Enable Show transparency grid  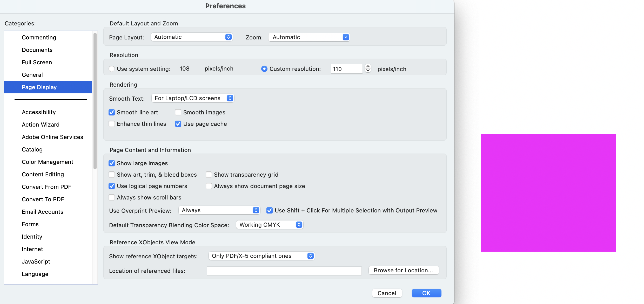(x=209, y=175)
